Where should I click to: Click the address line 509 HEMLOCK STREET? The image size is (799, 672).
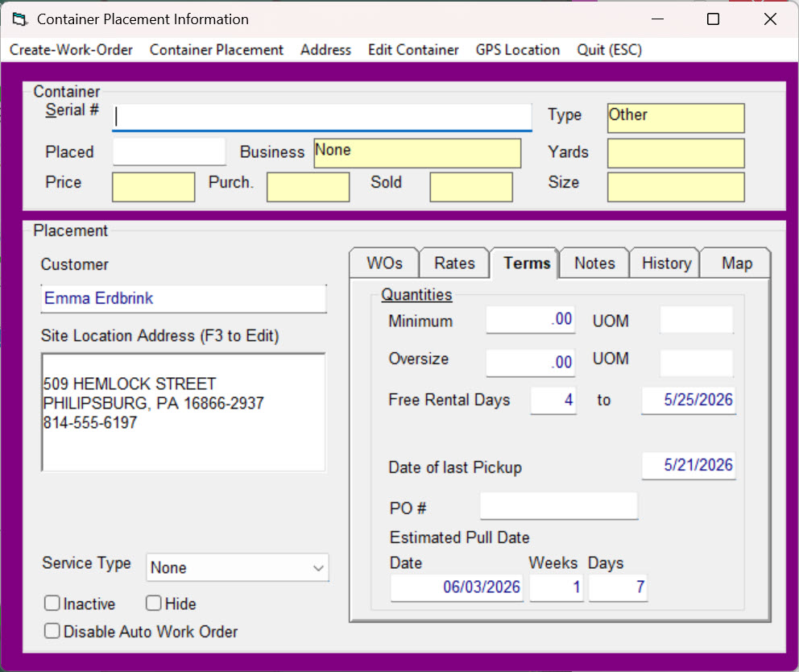coord(130,384)
